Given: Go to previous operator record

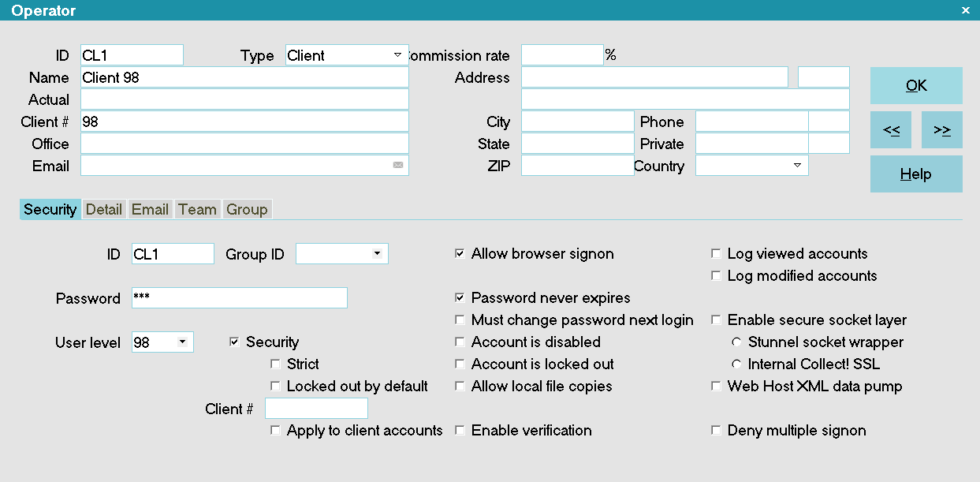Looking at the screenshot, I should coord(891,130).
